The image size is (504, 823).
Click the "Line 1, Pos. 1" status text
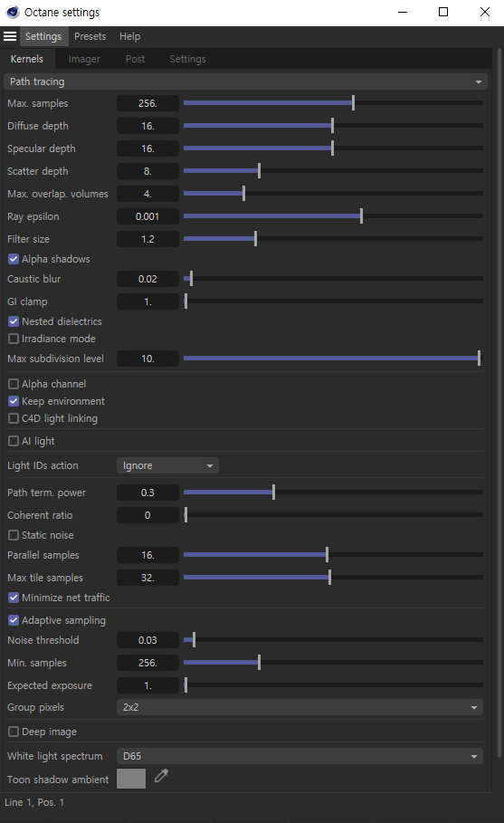click(x=34, y=802)
